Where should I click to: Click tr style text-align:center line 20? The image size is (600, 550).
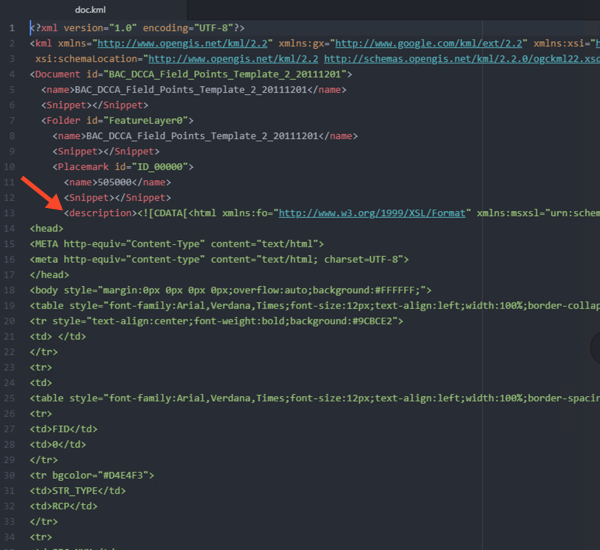pyautogui.click(x=217, y=321)
